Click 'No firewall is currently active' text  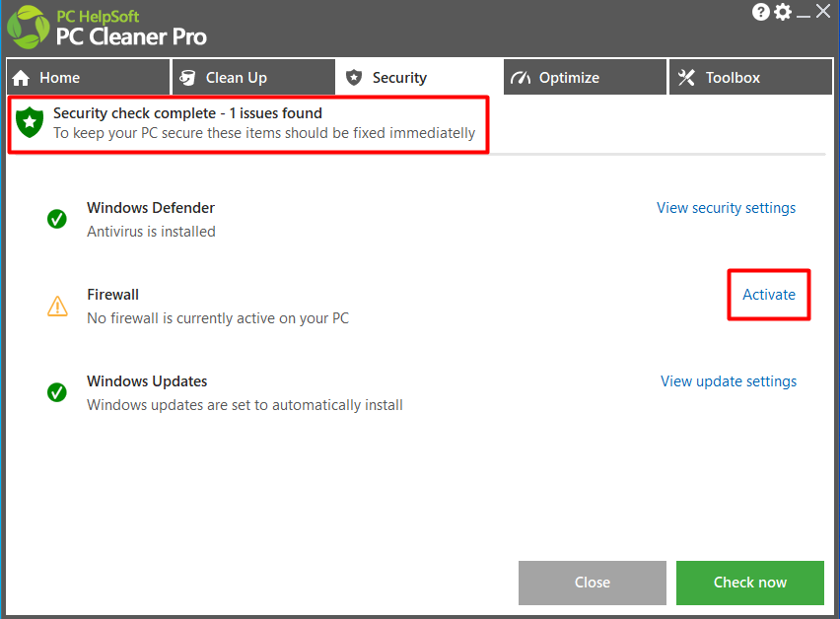point(218,318)
